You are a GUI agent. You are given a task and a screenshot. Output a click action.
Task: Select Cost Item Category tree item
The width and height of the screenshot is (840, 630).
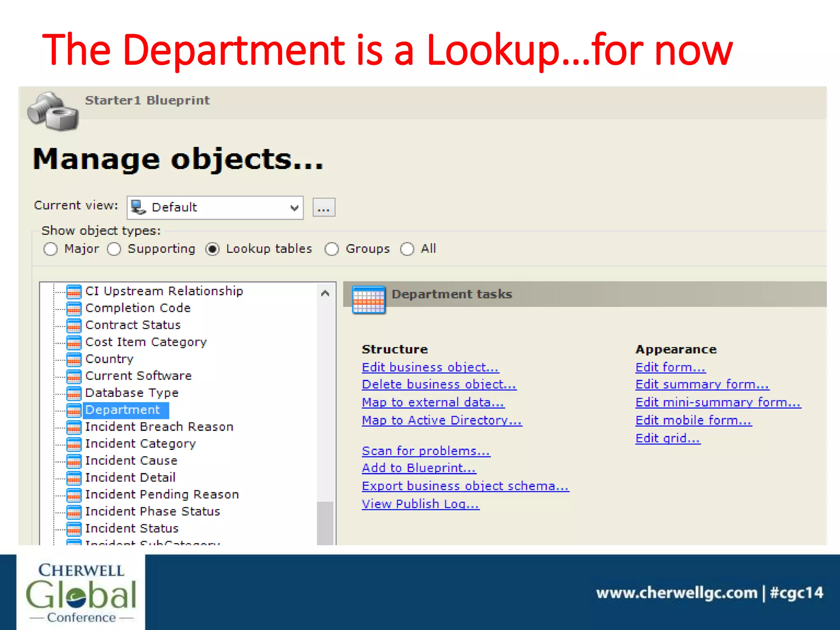click(146, 342)
